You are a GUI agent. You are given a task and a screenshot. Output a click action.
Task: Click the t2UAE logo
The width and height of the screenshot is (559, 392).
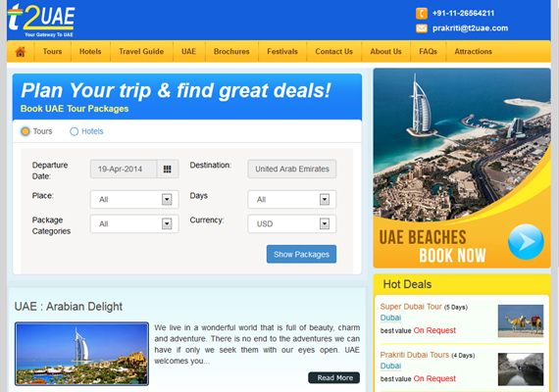pyautogui.click(x=41, y=20)
